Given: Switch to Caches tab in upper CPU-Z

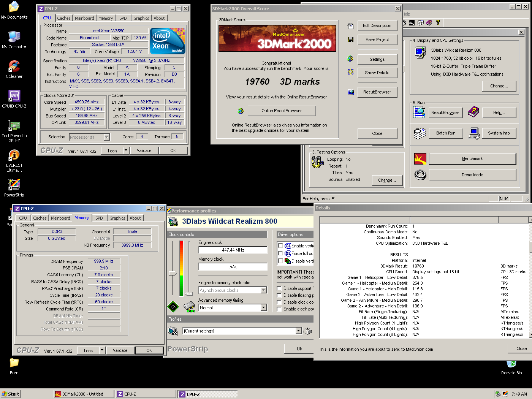Looking at the screenshot, I should (x=64, y=18).
